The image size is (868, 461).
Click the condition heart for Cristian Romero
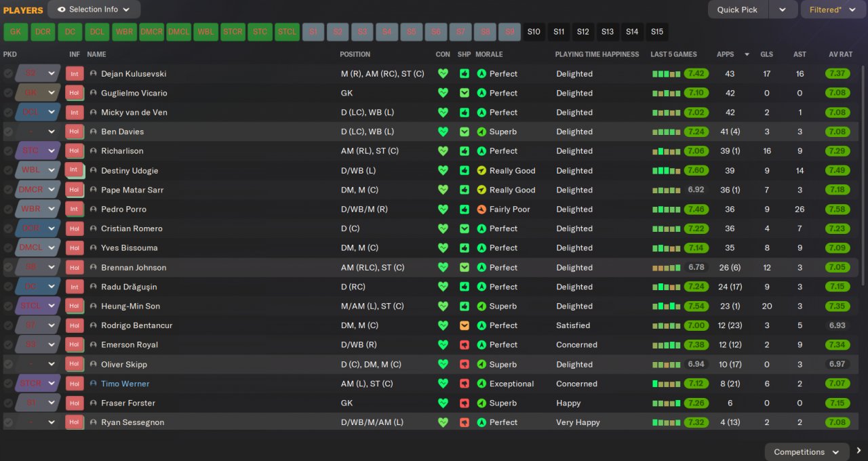(443, 228)
